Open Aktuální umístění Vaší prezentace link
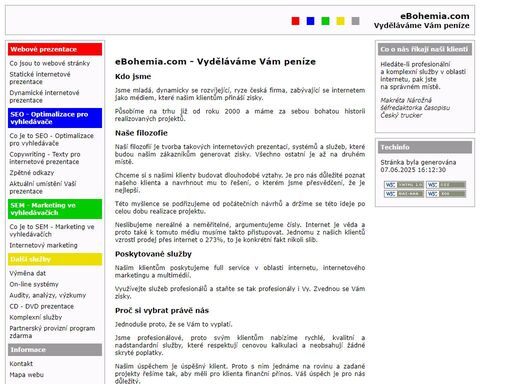Image resolution: width=512 pixels, height=384 pixels. 43,187
